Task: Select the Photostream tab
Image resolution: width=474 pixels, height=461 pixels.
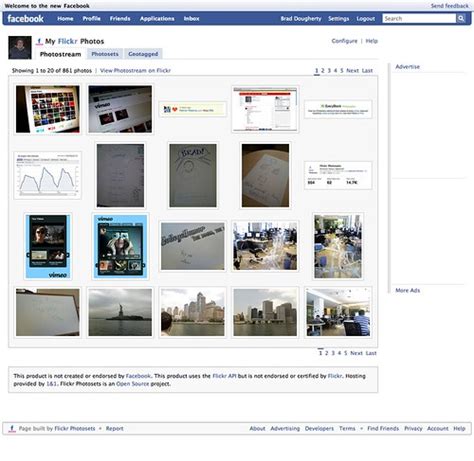Action: pos(60,54)
